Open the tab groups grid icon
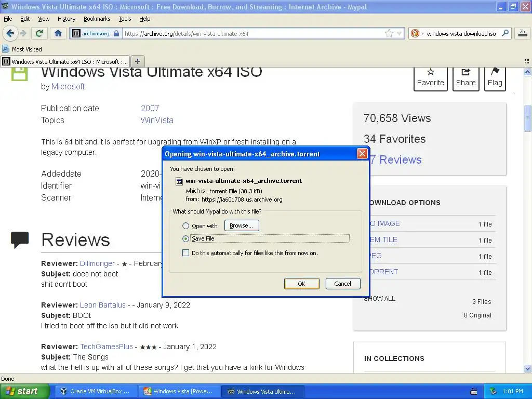The height and width of the screenshot is (399, 532). coord(527,61)
